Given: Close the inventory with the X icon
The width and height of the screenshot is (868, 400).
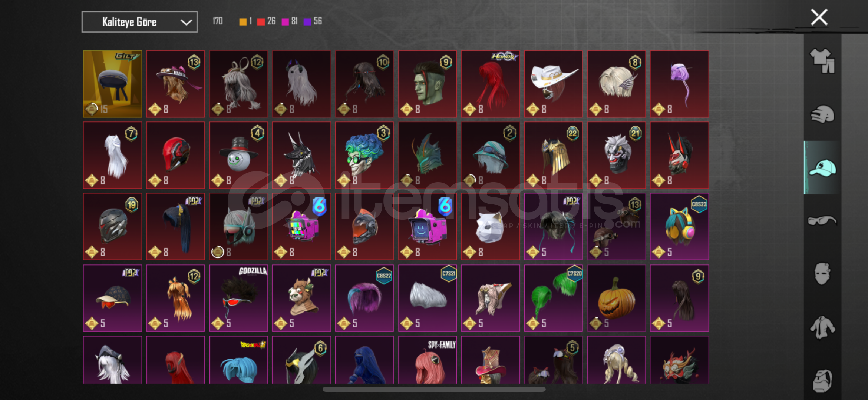Looking at the screenshot, I should click(x=819, y=17).
